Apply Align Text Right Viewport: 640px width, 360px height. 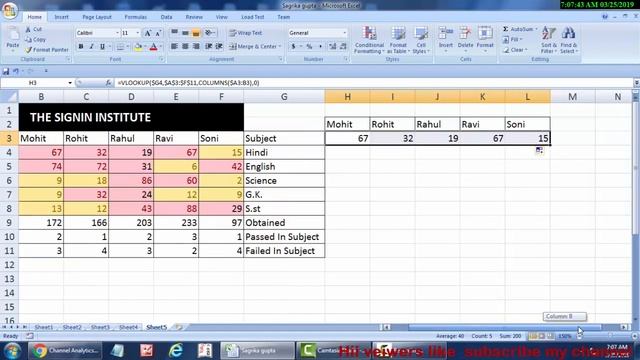pyautogui.click(x=196, y=47)
